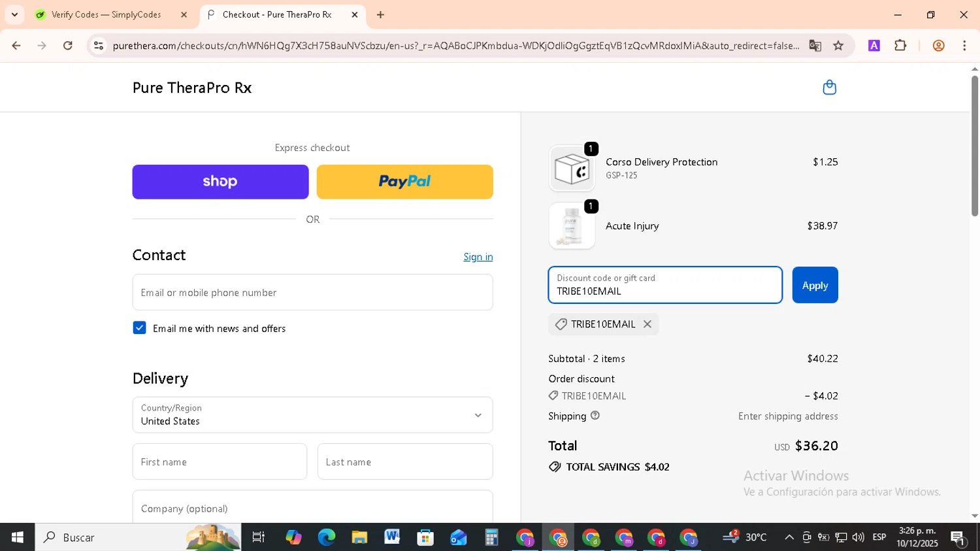The height and width of the screenshot is (551, 980).
Task: Launch Microsoft Edge from taskbar
Action: pos(326,537)
